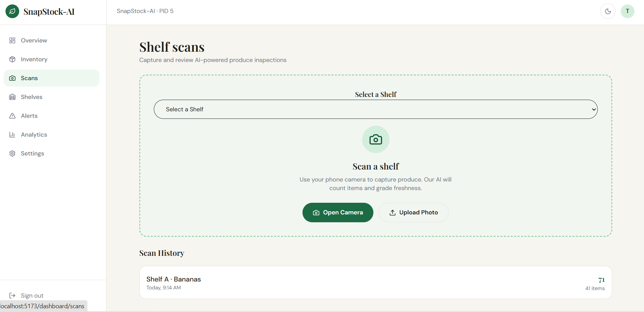The height and width of the screenshot is (312, 644).
Task: Expand the Select a Shelf dropdown
Action: click(x=376, y=109)
